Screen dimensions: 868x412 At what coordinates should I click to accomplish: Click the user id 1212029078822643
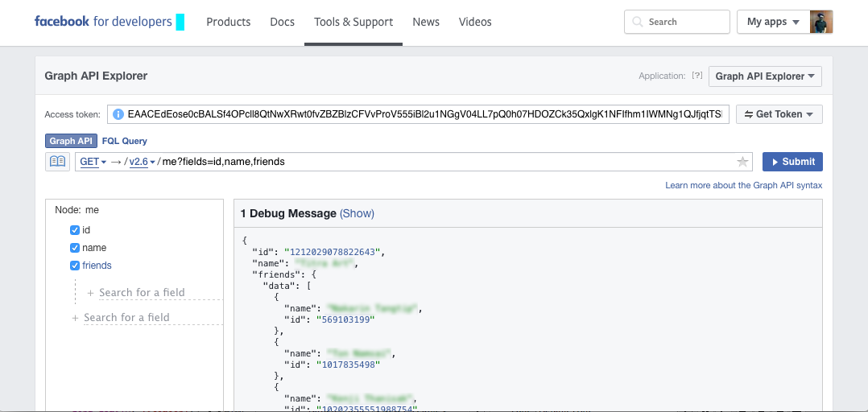332,252
